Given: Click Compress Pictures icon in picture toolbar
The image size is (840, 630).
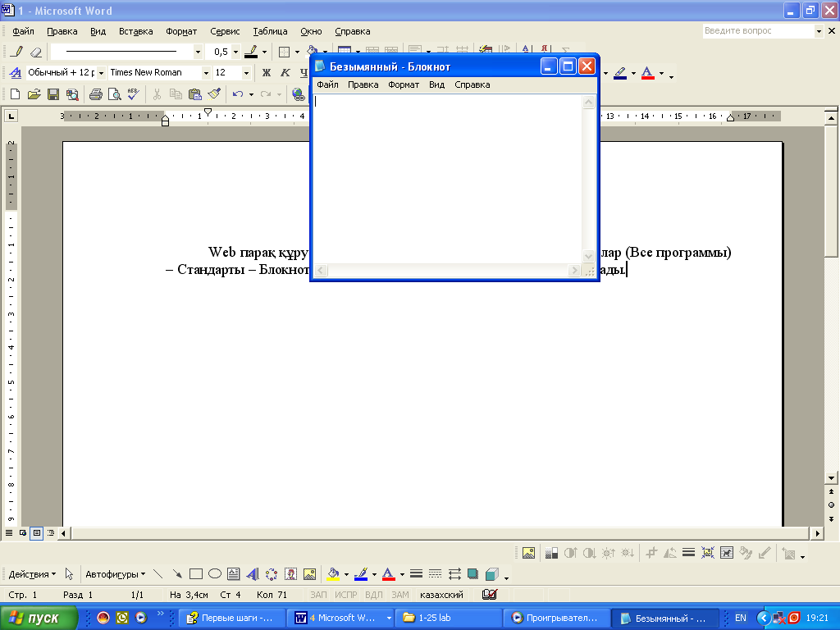Looking at the screenshot, I should [708, 552].
